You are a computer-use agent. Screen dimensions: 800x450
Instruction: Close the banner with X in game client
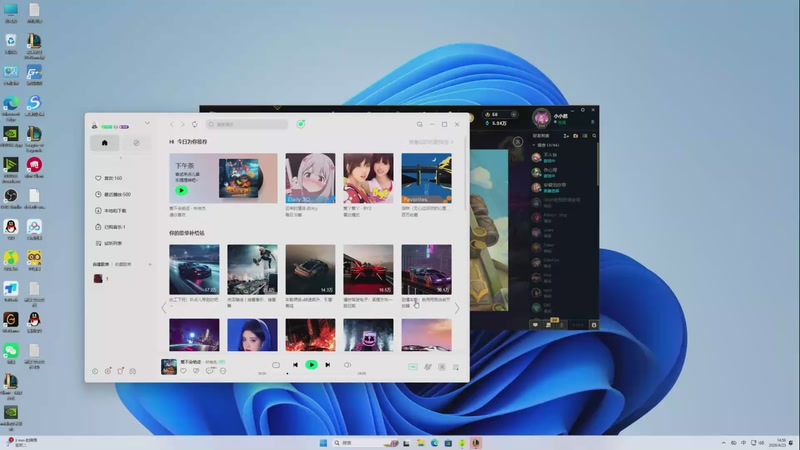(x=518, y=142)
